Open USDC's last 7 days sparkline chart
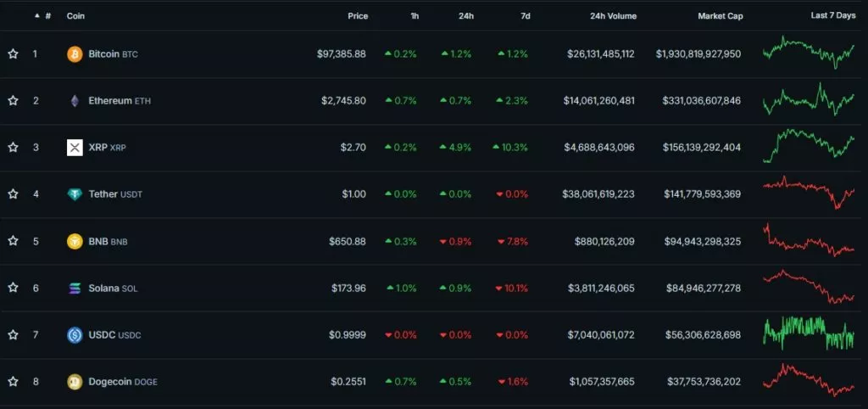 808,333
